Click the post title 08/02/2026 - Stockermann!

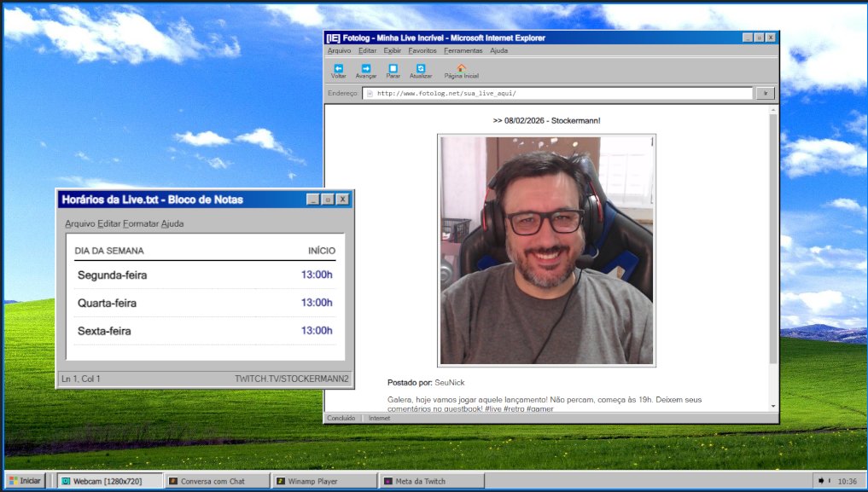point(546,120)
